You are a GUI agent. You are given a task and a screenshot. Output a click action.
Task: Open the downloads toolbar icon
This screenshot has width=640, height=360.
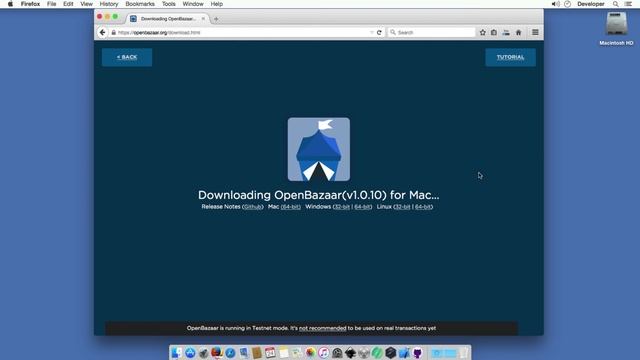pyautogui.click(x=506, y=32)
